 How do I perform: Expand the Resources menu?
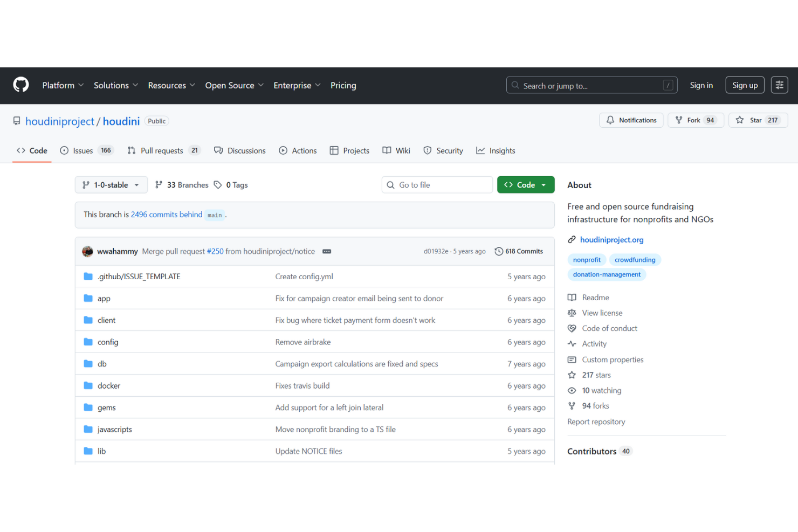(171, 85)
